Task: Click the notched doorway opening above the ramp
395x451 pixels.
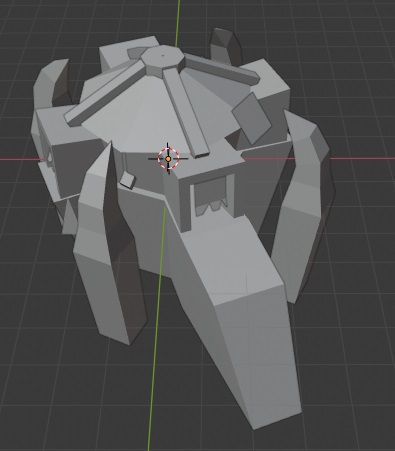Action: pyautogui.click(x=211, y=196)
